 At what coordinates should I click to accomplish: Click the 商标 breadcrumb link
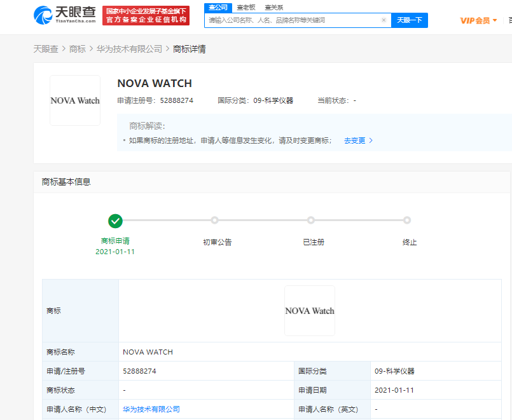[79, 47]
